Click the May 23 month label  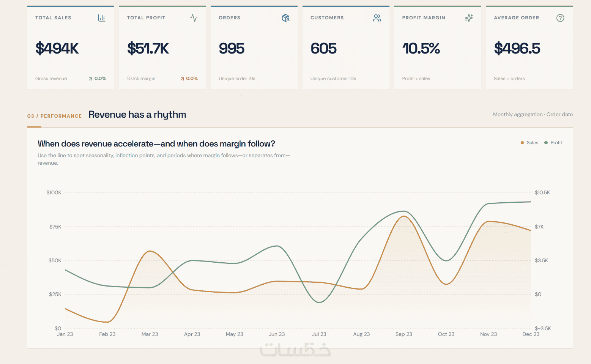[x=235, y=334]
